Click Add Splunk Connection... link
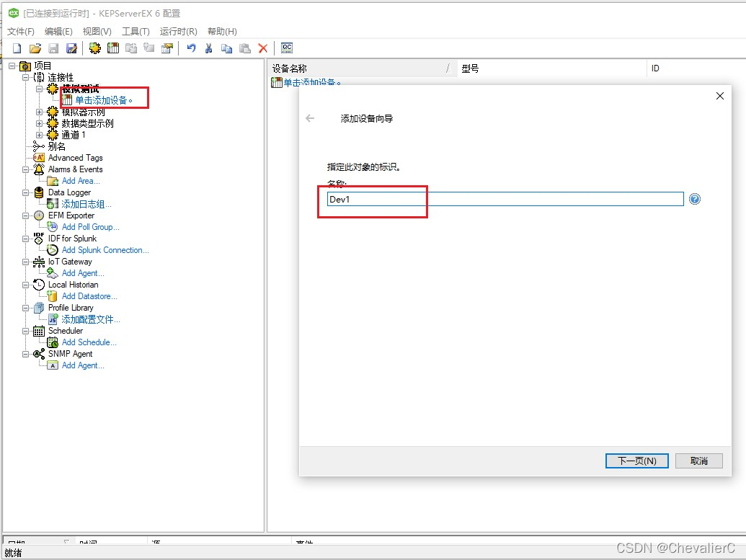This screenshot has width=746, height=560. click(x=105, y=250)
